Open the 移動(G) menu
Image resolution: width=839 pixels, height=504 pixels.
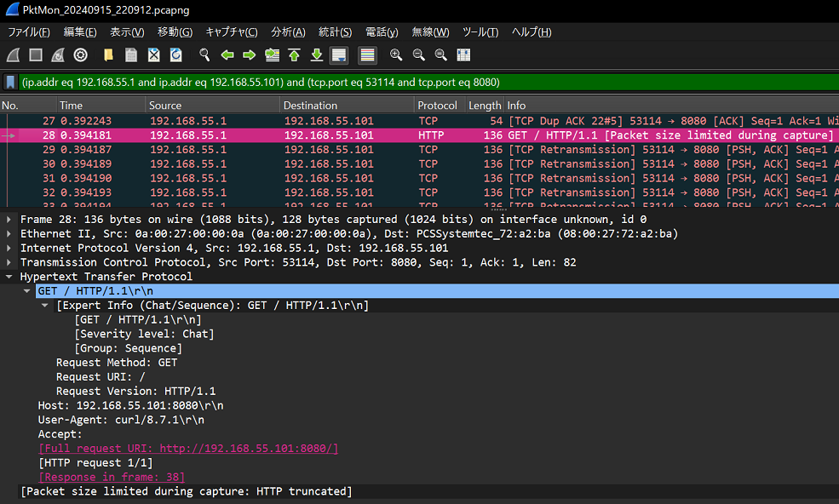coord(175,32)
